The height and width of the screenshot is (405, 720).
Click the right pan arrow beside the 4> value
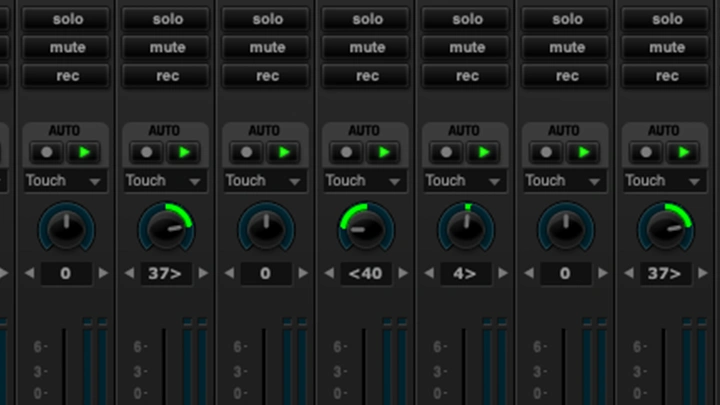point(503,274)
